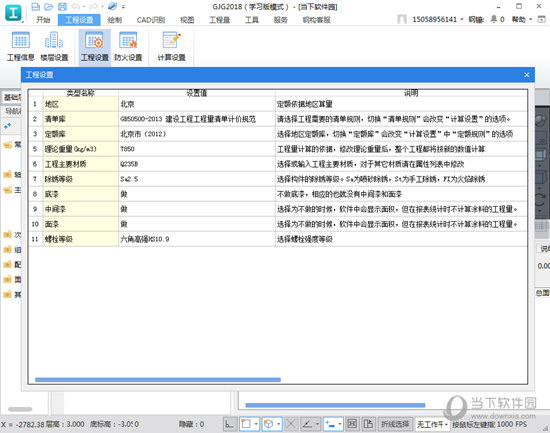Click the 折线选择 button in status bar
Viewport: 550px width, 433px height.
click(395, 424)
